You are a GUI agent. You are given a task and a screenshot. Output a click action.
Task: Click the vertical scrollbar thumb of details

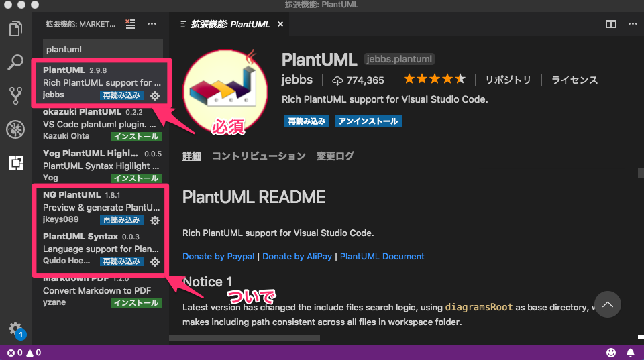(641, 173)
